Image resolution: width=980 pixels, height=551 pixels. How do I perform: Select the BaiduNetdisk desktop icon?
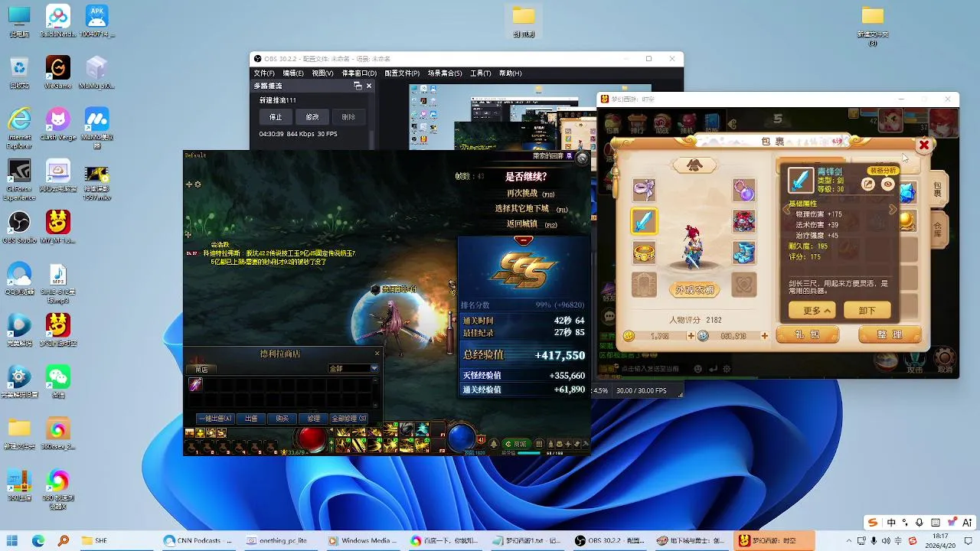pyautogui.click(x=58, y=21)
